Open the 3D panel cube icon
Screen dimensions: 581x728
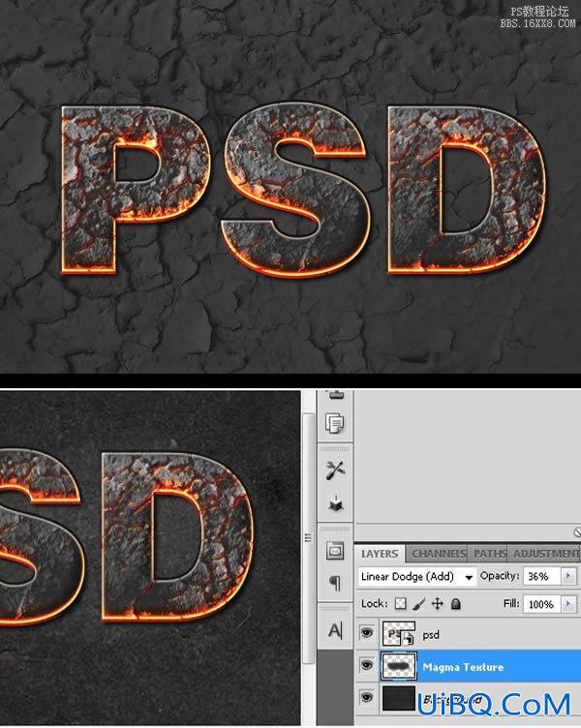pos(335,503)
